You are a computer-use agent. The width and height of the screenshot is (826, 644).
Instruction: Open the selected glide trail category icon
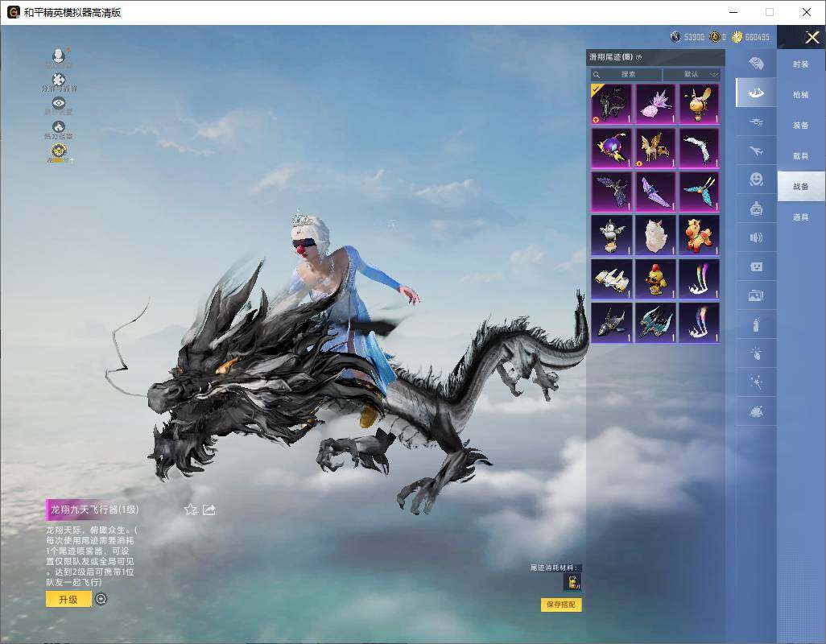pos(756,93)
